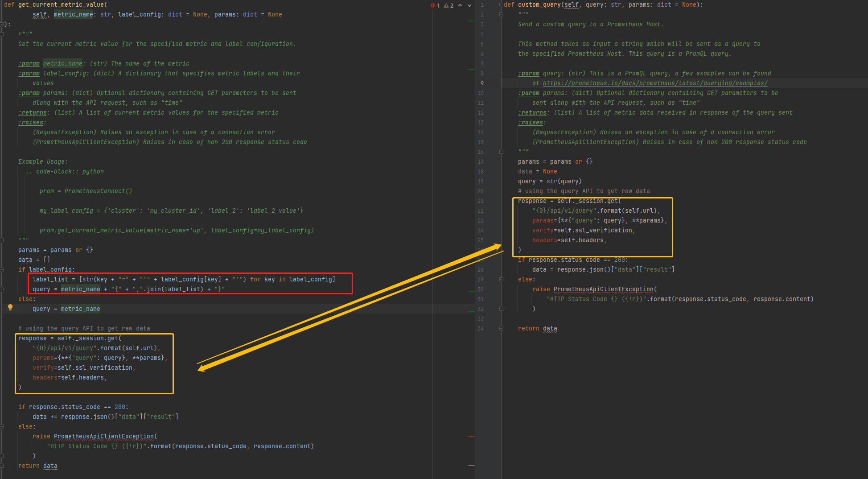
Task: Click the previous-difference up arrow
Action: pos(461,5)
